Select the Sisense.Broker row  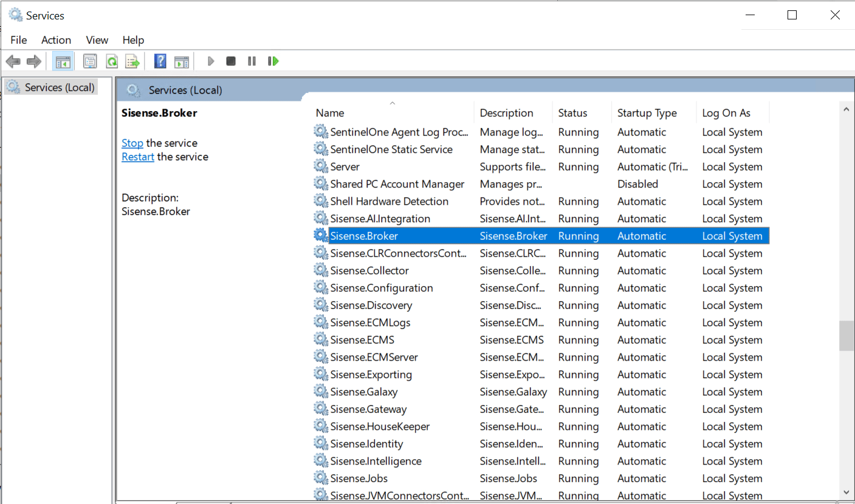[541, 236]
